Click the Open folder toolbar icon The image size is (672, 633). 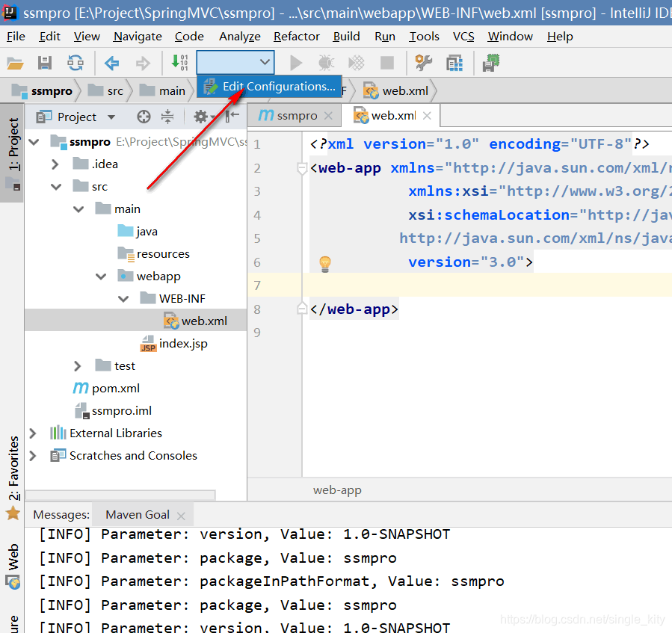point(15,64)
